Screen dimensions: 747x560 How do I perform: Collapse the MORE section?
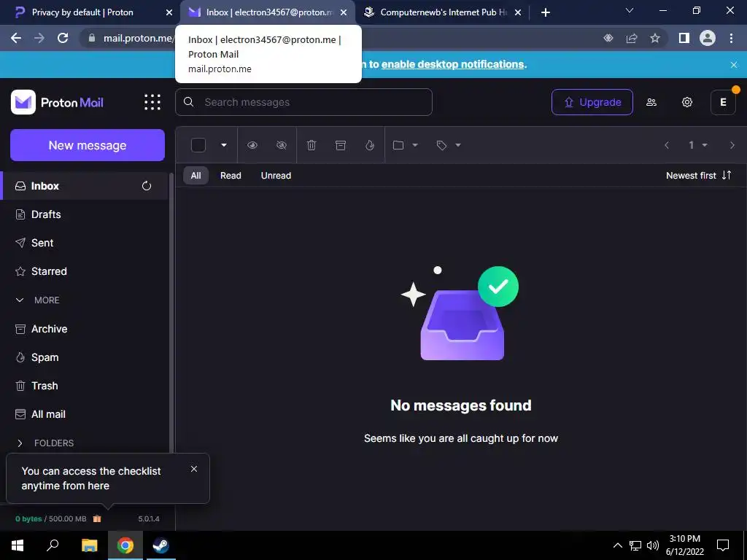pos(38,300)
